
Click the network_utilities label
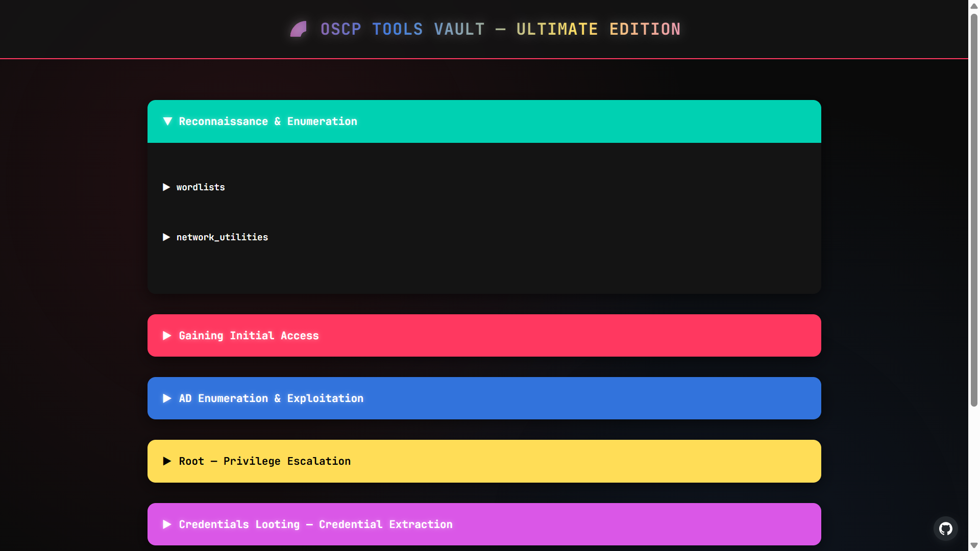[222, 237]
